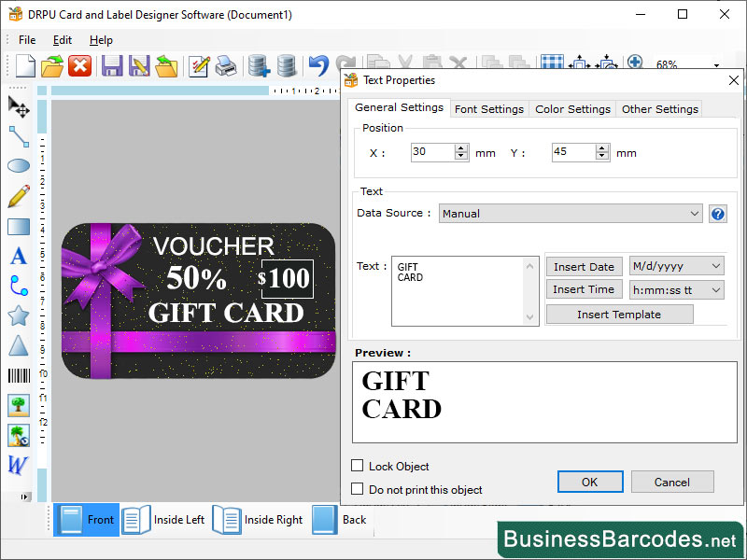This screenshot has width=747, height=560.
Task: Choose the Barcode tool
Action: point(20,375)
